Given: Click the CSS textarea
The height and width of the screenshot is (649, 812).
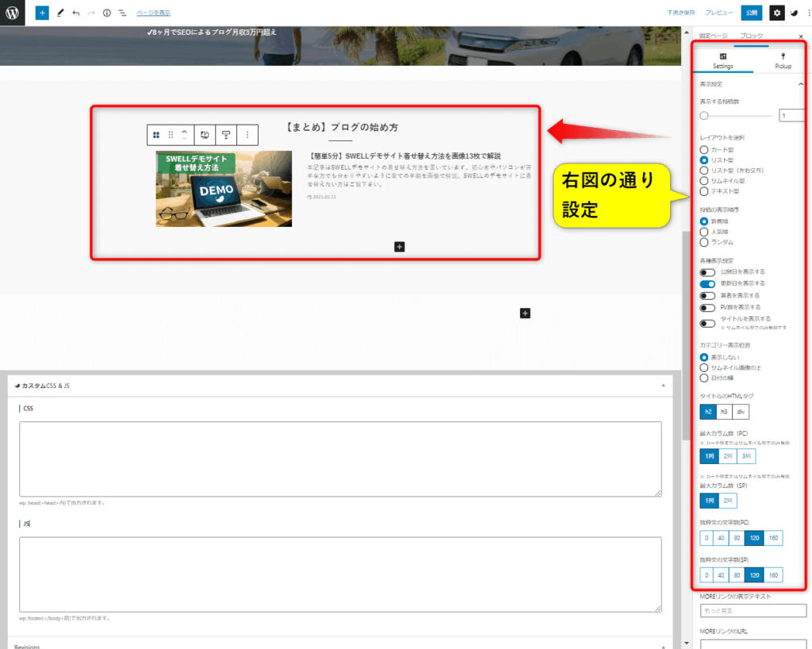Looking at the screenshot, I should pyautogui.click(x=340, y=459).
